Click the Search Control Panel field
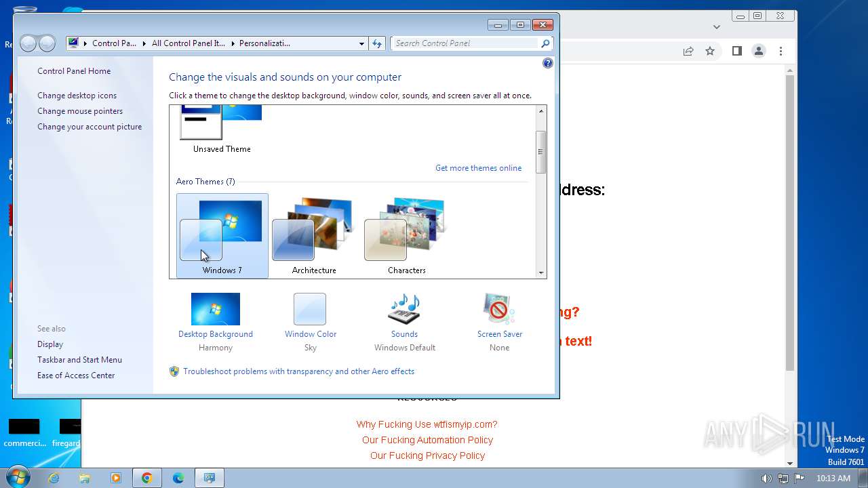This screenshot has height=488, width=868. point(466,43)
